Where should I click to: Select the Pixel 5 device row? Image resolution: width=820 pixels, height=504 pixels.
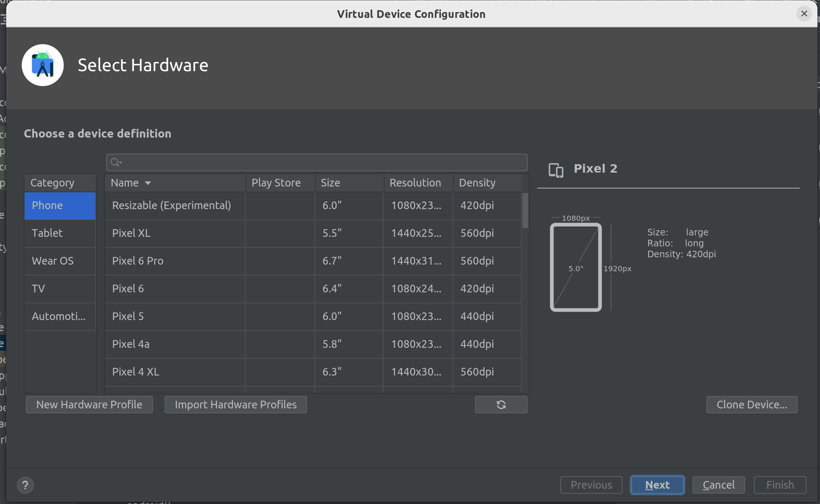(x=313, y=316)
